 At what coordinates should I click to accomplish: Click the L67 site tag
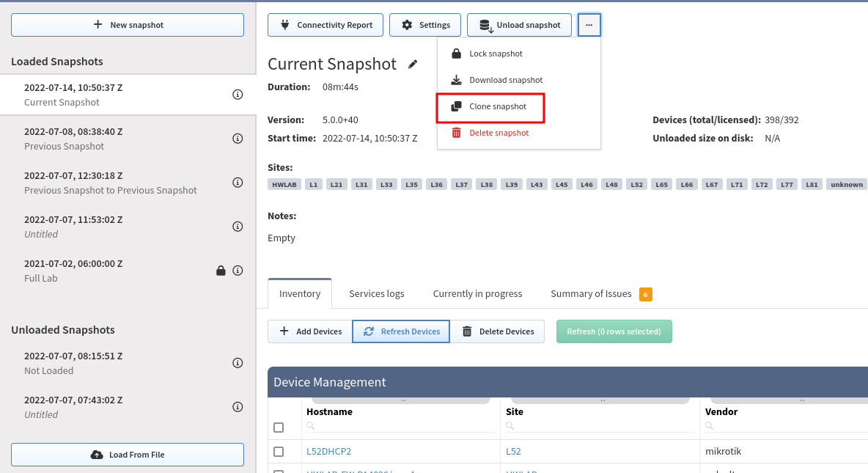click(711, 185)
